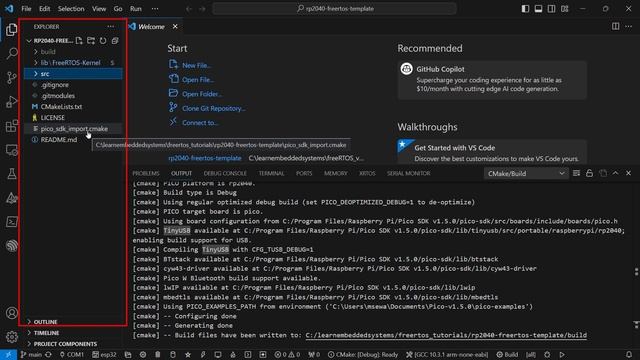
Task: Open recent rp2040-freertos-template link
Action: click(x=205, y=158)
